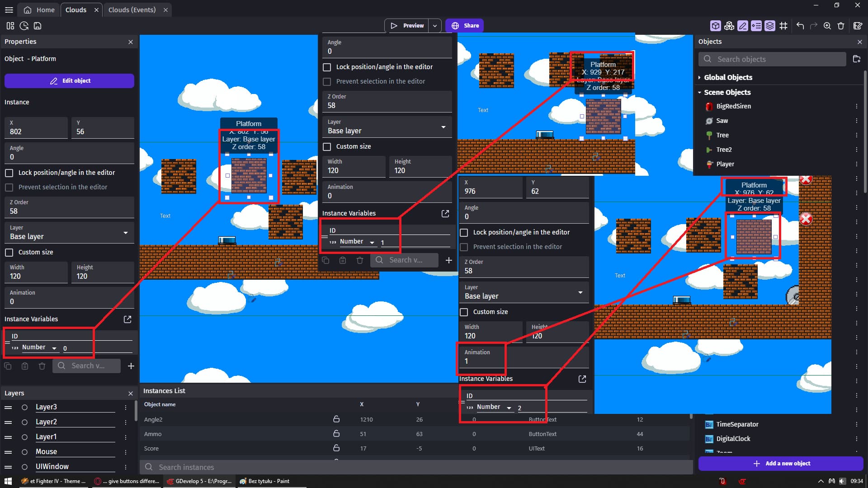The image size is (868, 488).
Task: Select the circle button beside Layer2
Action: click(x=24, y=422)
